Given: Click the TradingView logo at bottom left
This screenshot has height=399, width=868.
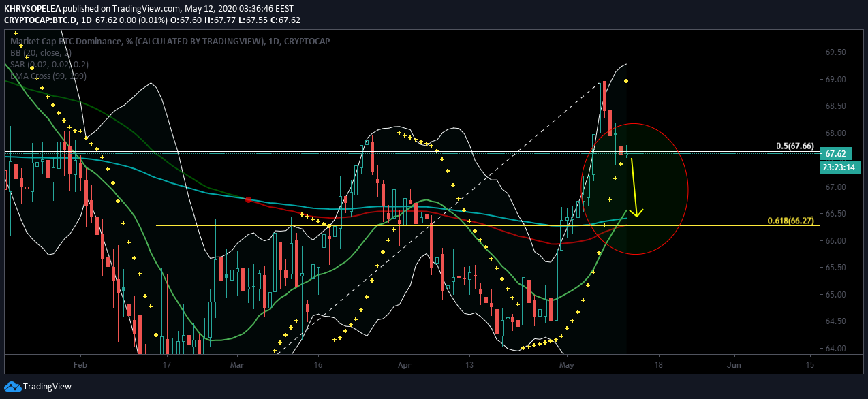Looking at the screenshot, I should click(37, 386).
